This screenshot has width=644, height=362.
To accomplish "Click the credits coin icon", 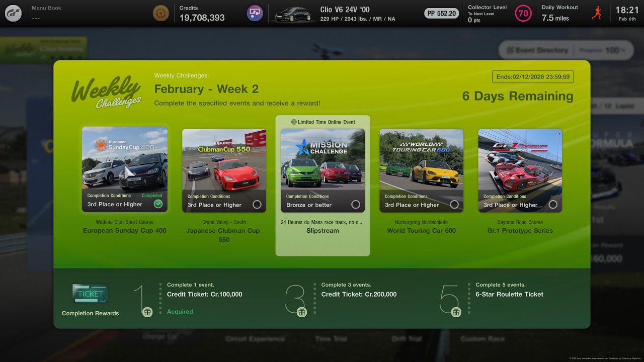I will (161, 13).
